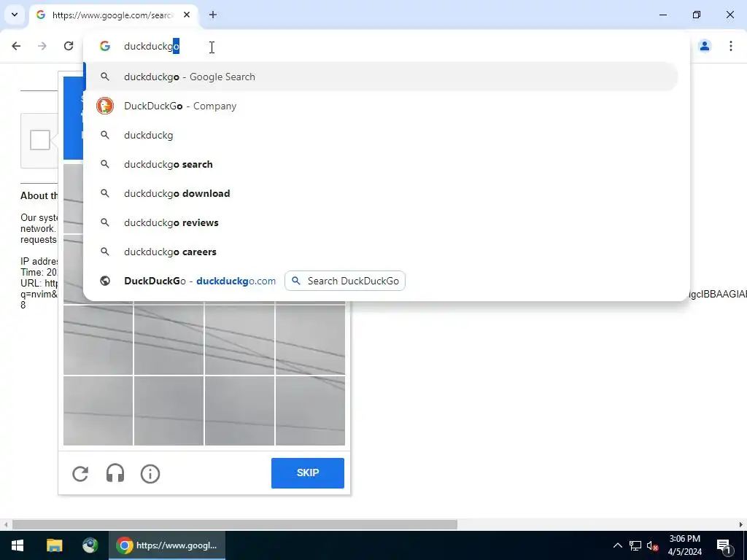Close the google.com tab
This screenshot has height=560, width=747.
[x=187, y=15]
